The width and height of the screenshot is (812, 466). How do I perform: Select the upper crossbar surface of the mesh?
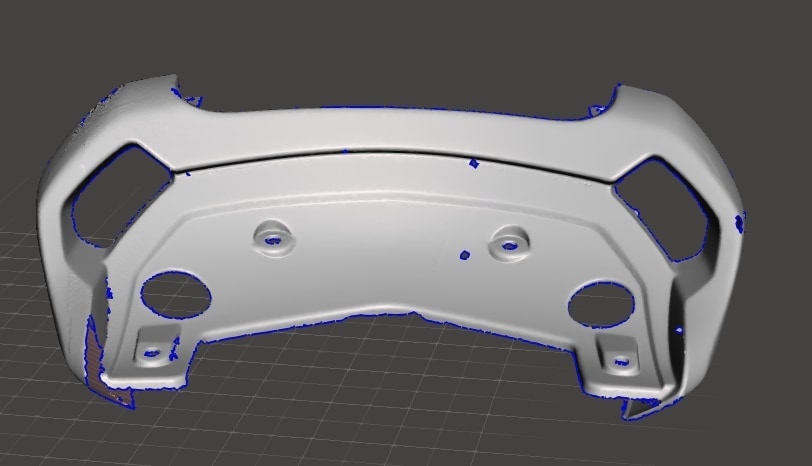click(390, 130)
